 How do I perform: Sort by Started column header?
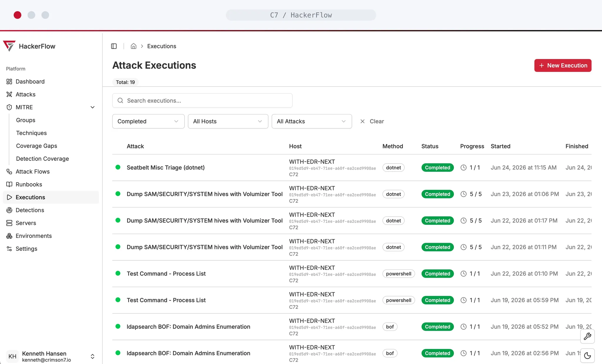(x=500, y=146)
